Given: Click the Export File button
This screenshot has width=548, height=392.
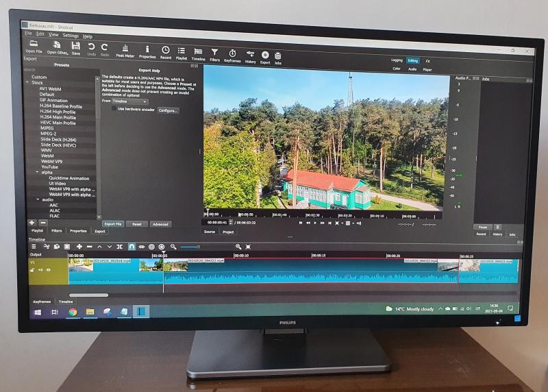Looking at the screenshot, I should click(x=113, y=224).
